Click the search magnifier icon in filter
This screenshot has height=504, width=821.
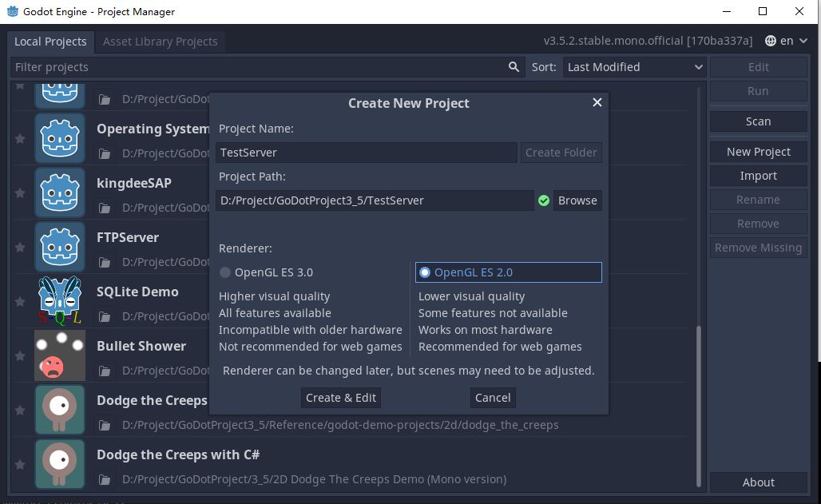[514, 67]
